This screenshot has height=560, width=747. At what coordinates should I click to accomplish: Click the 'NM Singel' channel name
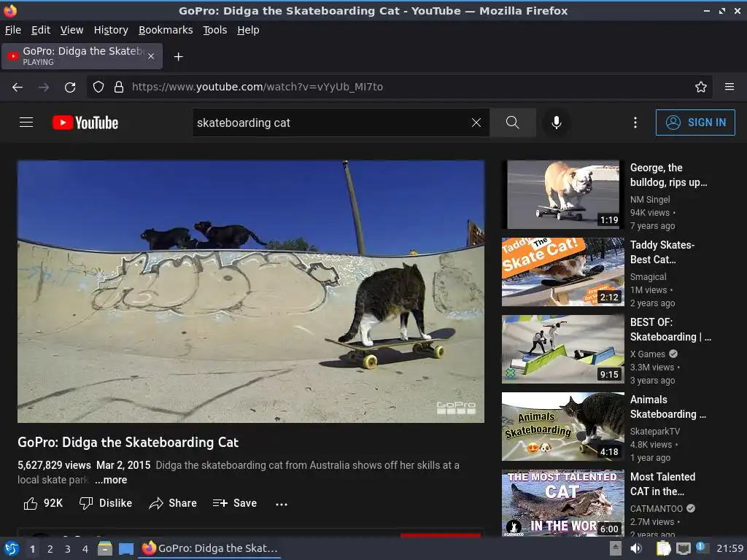tap(650, 200)
